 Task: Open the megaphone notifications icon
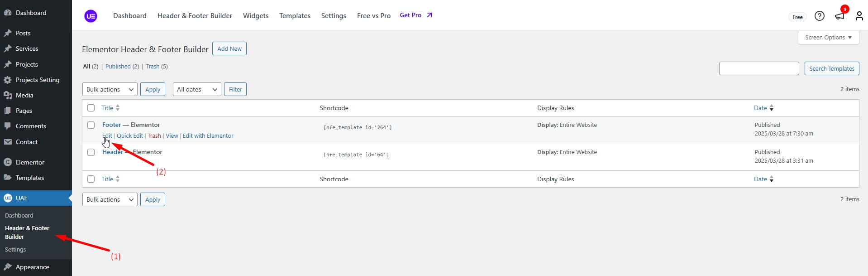tap(839, 16)
